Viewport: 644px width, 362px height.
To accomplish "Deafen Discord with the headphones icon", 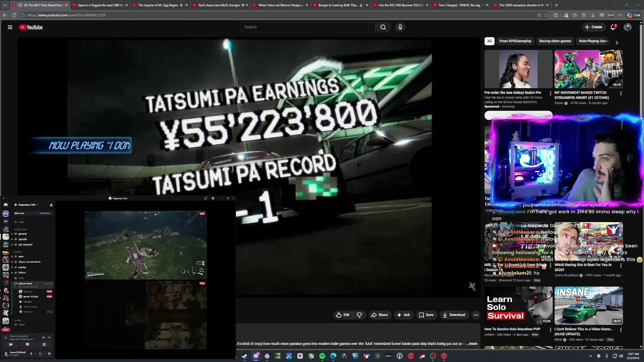I will [x=40, y=353].
